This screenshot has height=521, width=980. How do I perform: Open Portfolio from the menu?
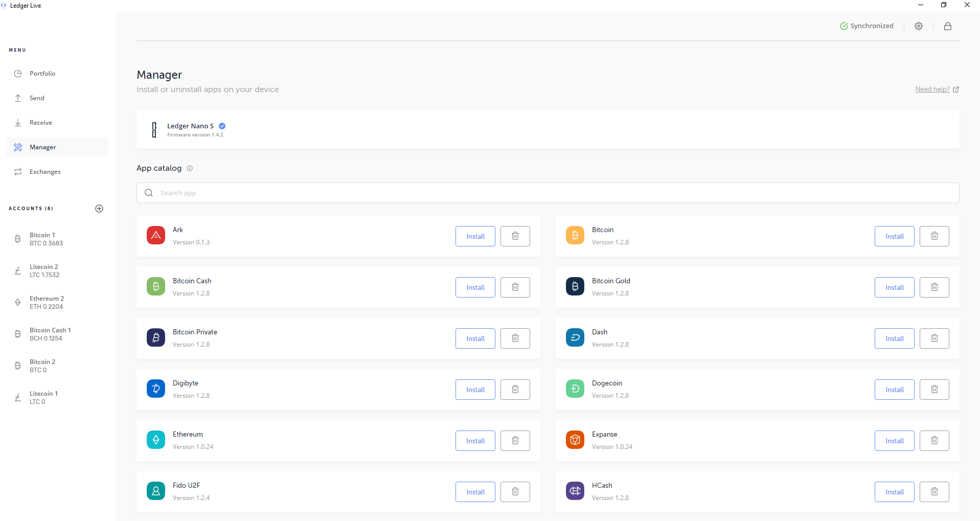57,74
